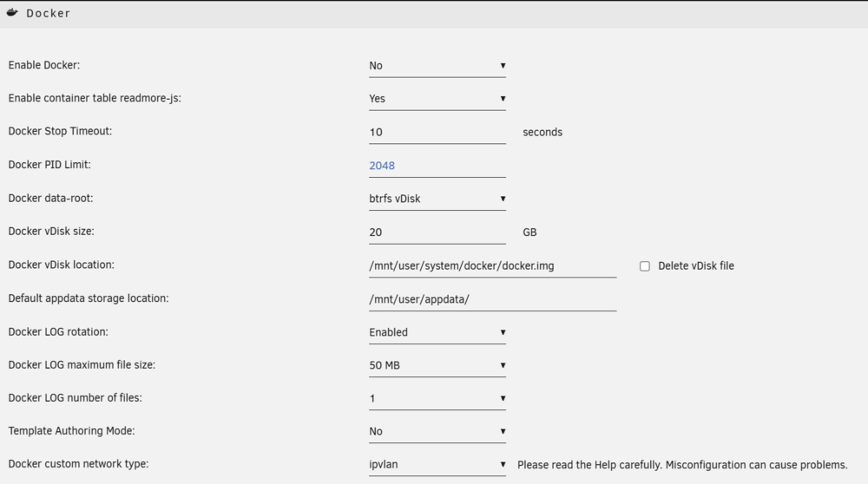The image size is (868, 484).
Task: Click the Docker vDisk location label
Action: [x=61, y=265]
